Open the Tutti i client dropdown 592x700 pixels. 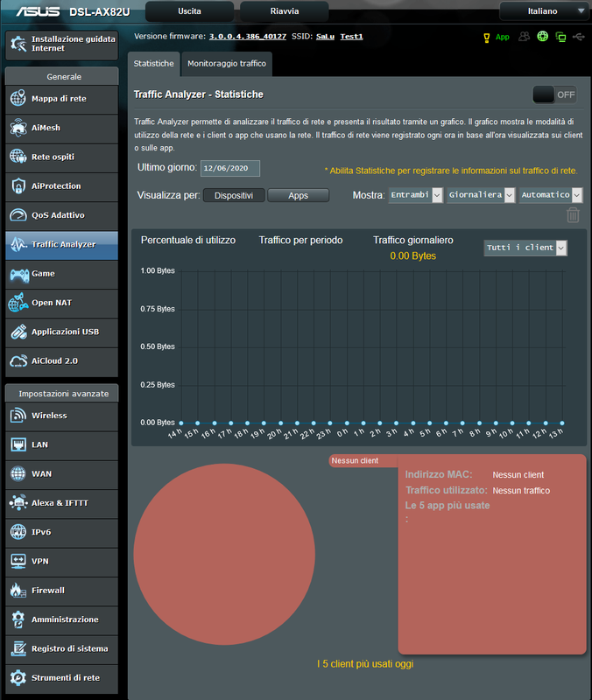[x=525, y=248]
